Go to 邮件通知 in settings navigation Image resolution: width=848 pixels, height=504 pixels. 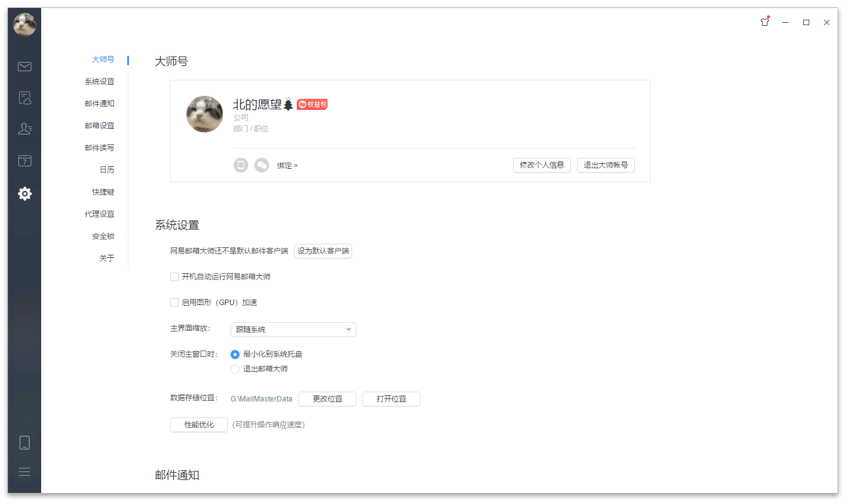(x=100, y=104)
